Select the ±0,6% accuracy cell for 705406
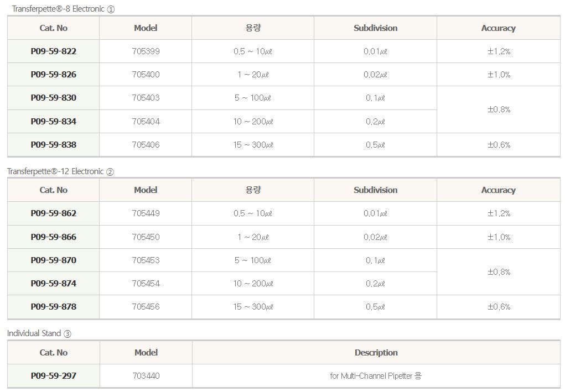 click(x=499, y=145)
